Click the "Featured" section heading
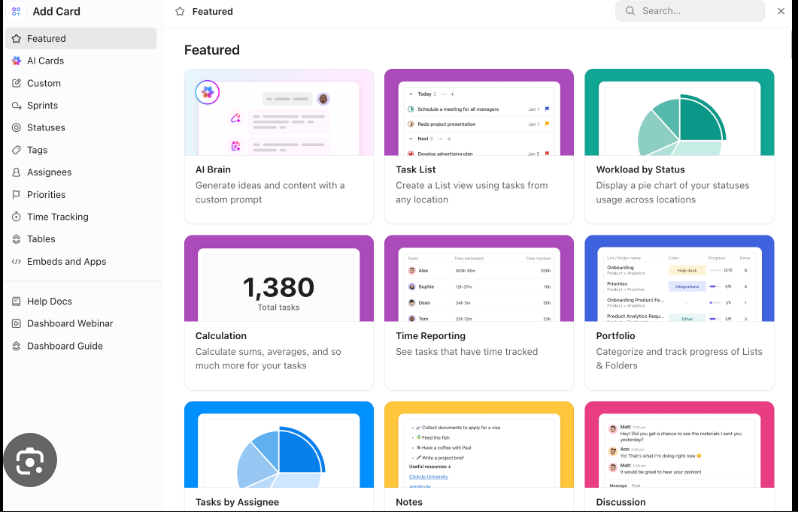Image resolution: width=798 pixels, height=512 pixels. point(212,50)
